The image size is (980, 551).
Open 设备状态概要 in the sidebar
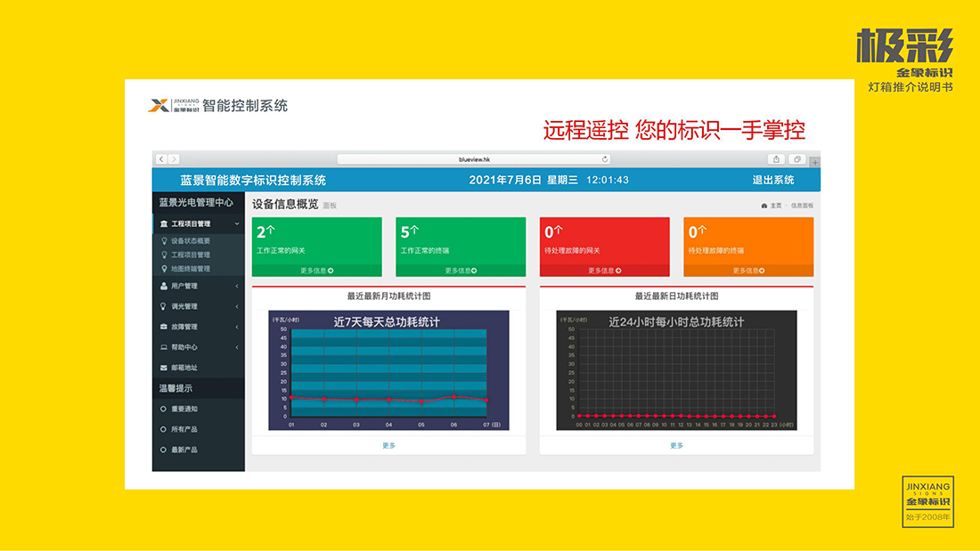point(190,240)
